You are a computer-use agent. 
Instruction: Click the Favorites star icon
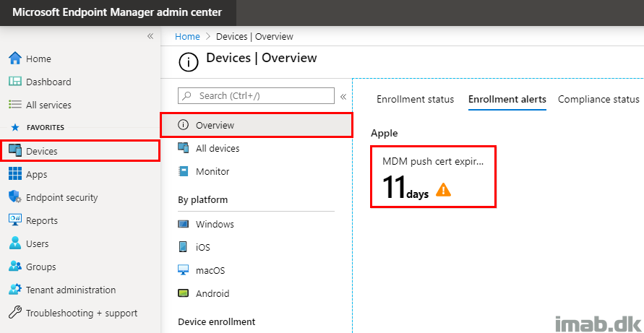tap(15, 128)
